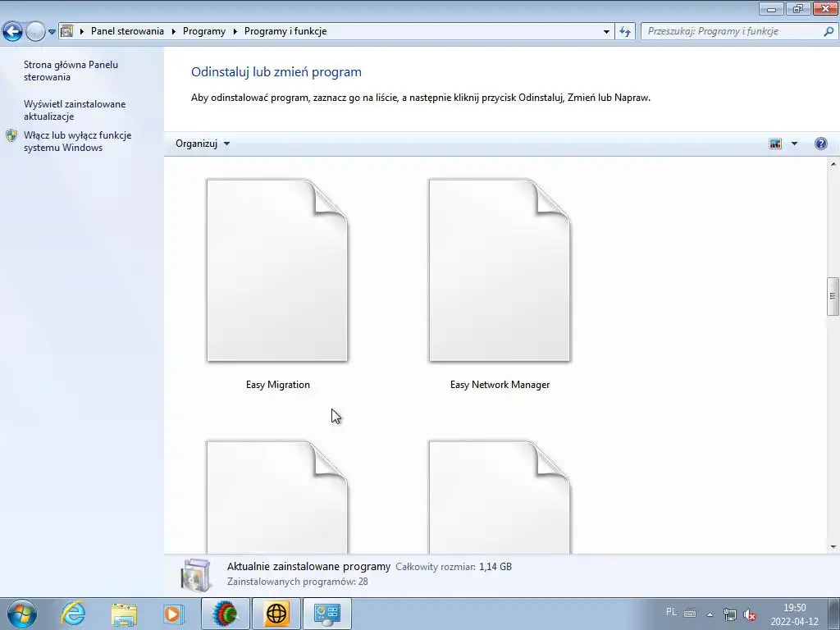Image resolution: width=840 pixels, height=630 pixels.
Task: Click the total size 1,14 GB value
Action: (495, 567)
